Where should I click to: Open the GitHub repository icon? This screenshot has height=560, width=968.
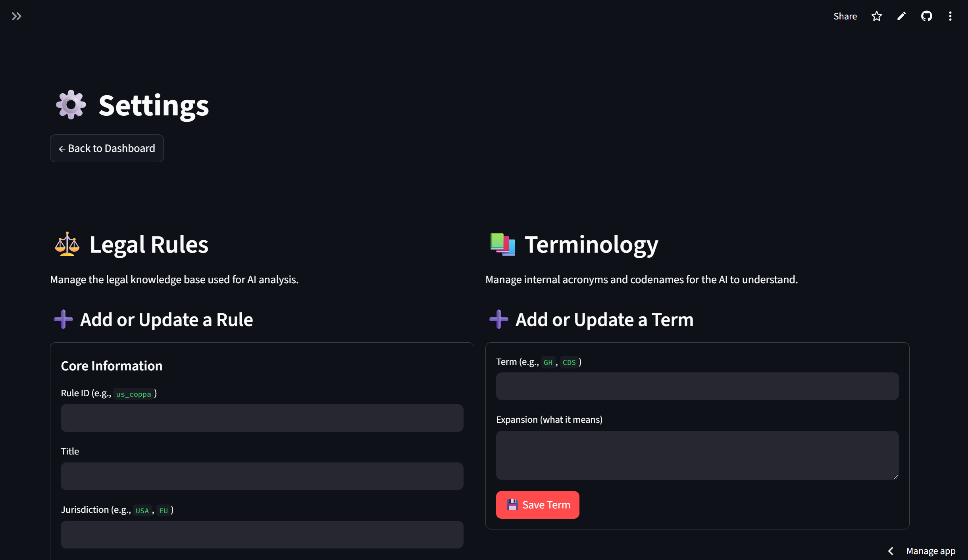click(x=926, y=16)
